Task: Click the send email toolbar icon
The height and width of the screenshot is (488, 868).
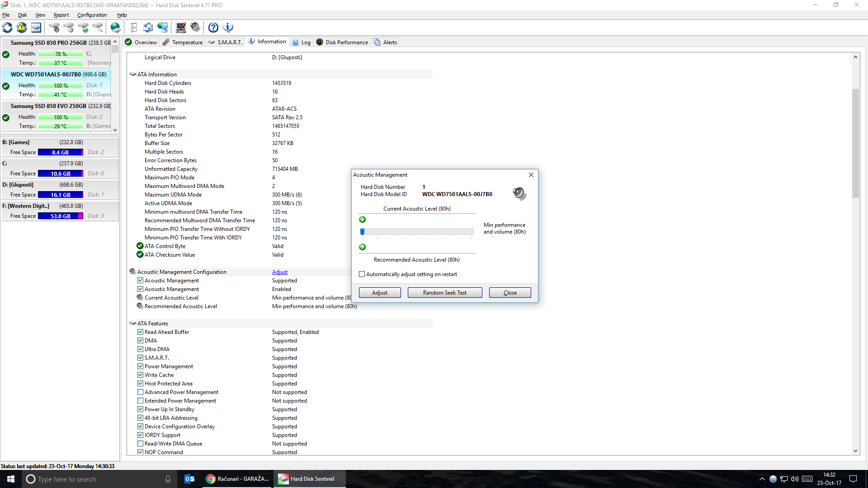Action: [x=148, y=28]
